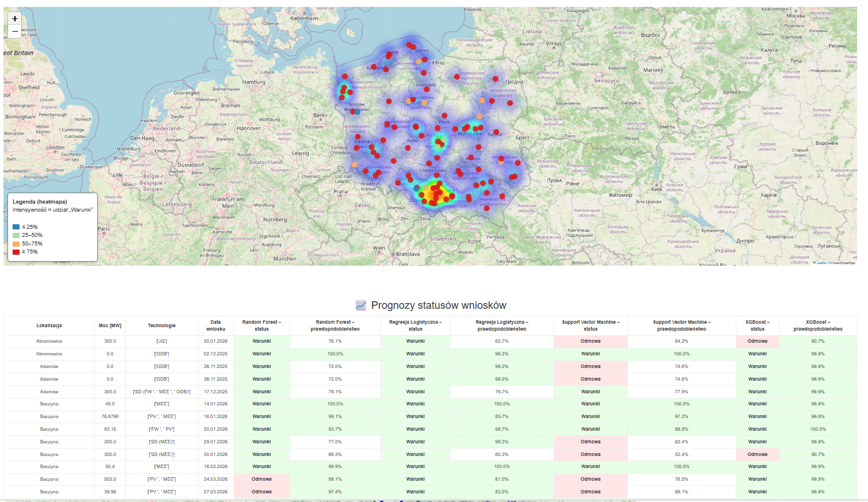The image size is (868, 502).
Task: Click the blue marker near Gorzów Wielkopolski
Action: (358, 112)
